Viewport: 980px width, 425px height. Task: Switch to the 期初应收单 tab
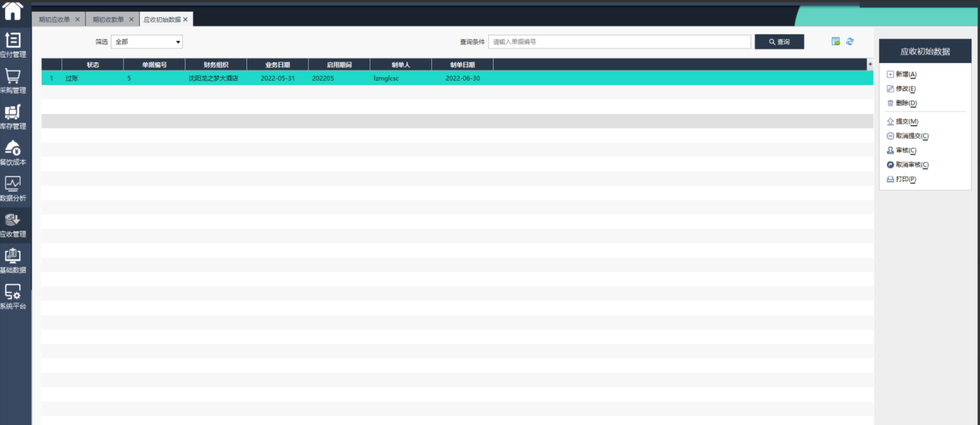[x=55, y=19]
